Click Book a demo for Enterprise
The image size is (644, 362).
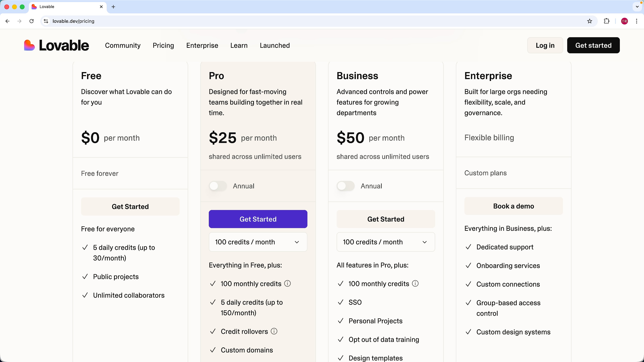[513, 206]
